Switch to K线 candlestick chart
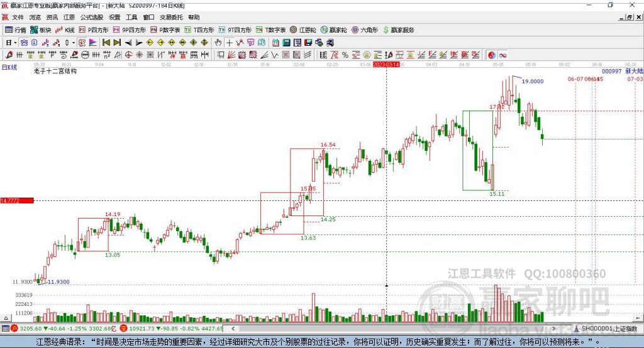 [65, 30]
